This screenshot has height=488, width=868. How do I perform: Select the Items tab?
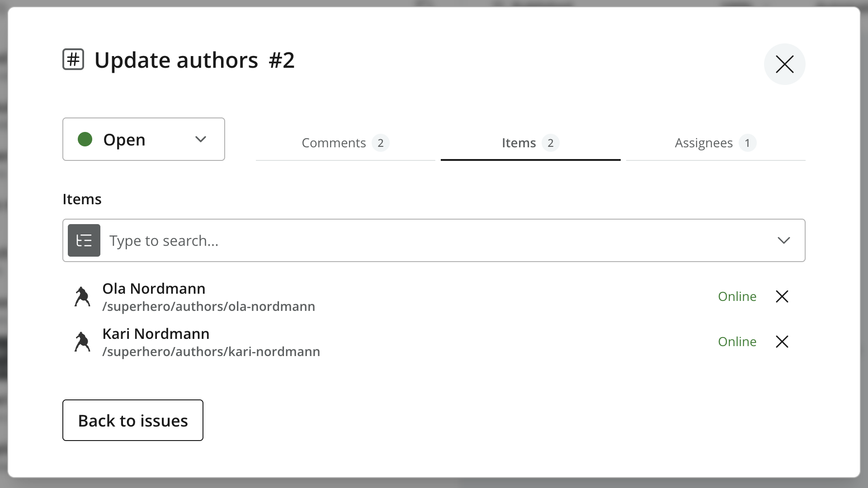click(x=530, y=143)
